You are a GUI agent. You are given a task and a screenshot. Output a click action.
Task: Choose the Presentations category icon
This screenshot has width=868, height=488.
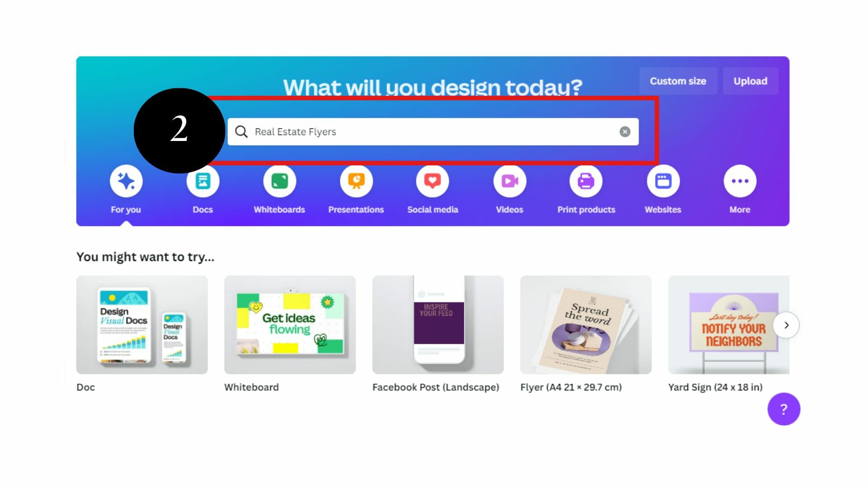coord(356,181)
